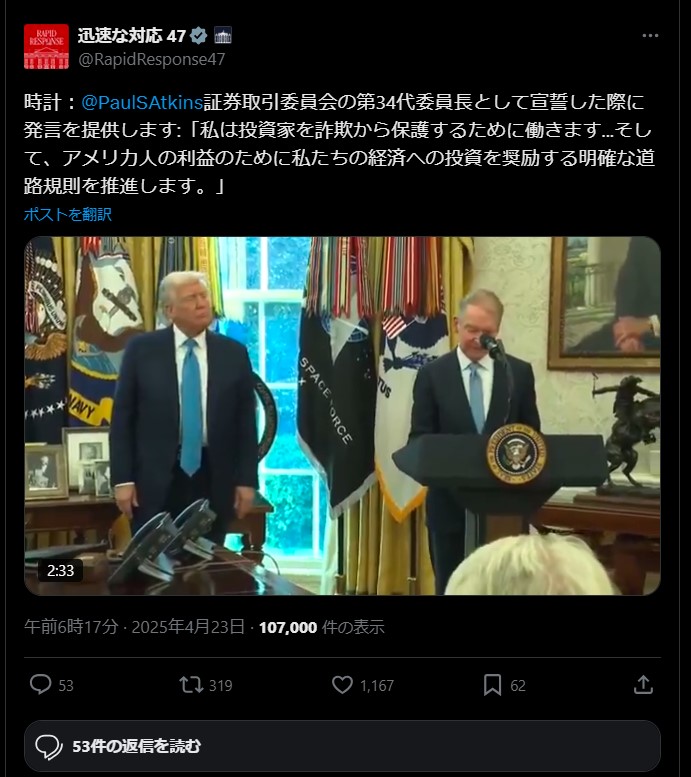Click the blue verified checkmark badge

[x=199, y=36]
